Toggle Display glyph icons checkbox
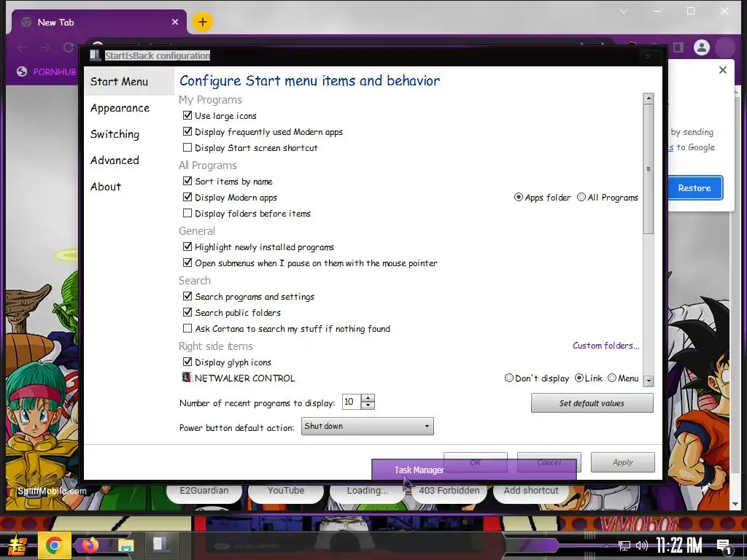 pyautogui.click(x=187, y=362)
